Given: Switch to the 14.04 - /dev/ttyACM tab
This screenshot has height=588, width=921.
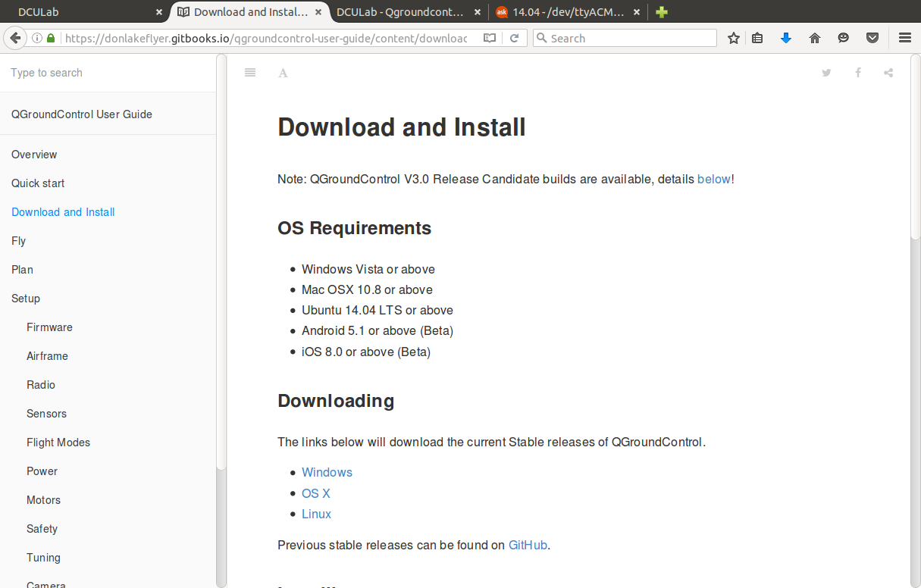Looking at the screenshot, I should (x=564, y=12).
